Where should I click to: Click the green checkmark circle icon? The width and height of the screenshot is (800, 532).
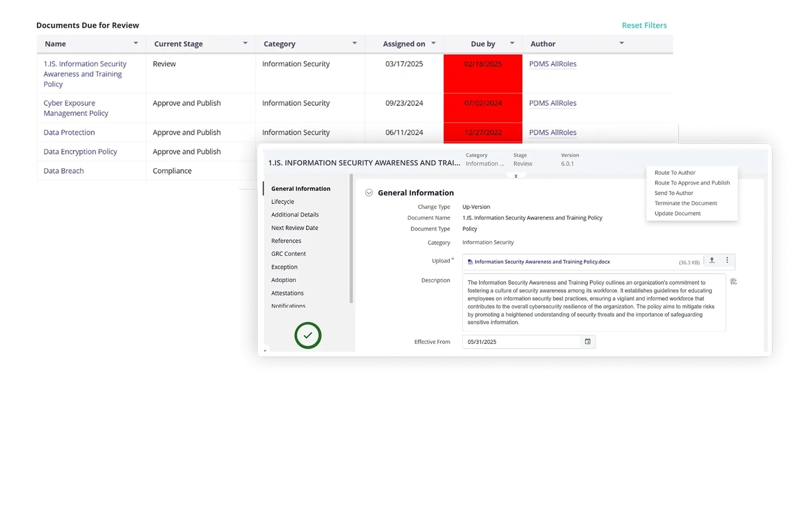pyautogui.click(x=308, y=335)
